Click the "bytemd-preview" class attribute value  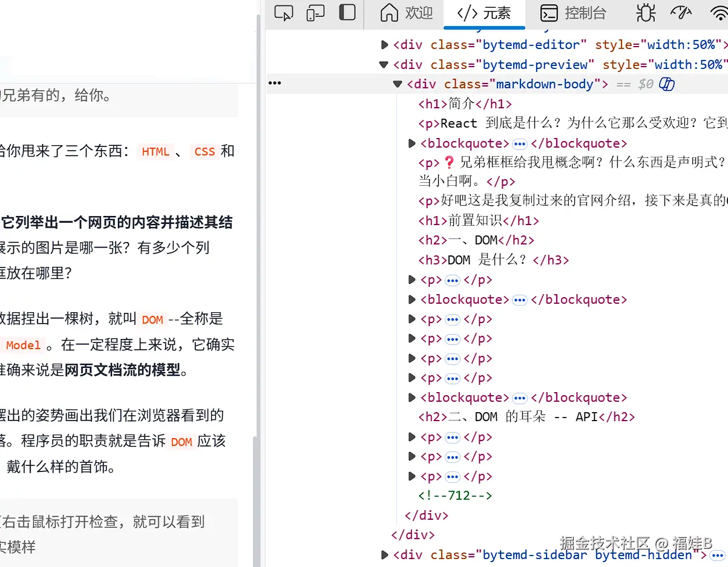pyautogui.click(x=535, y=64)
